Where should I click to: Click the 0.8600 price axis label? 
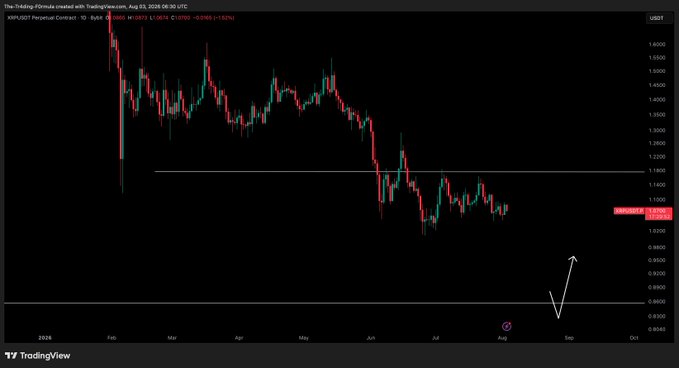(657, 302)
